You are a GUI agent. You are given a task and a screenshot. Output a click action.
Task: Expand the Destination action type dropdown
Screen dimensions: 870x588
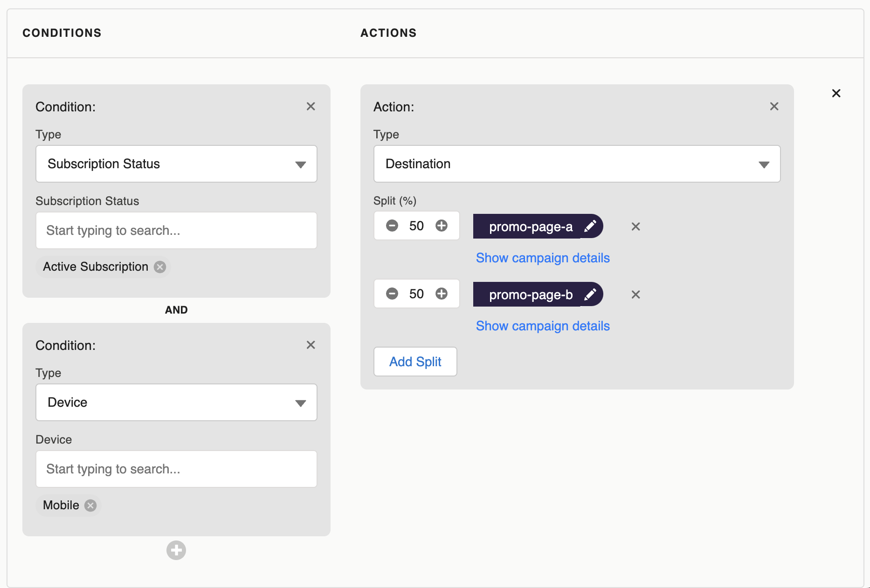577,164
